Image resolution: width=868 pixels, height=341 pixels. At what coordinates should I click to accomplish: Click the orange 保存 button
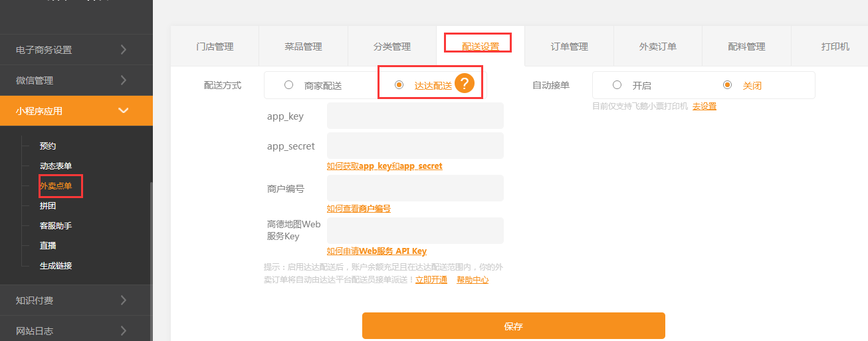tap(513, 326)
